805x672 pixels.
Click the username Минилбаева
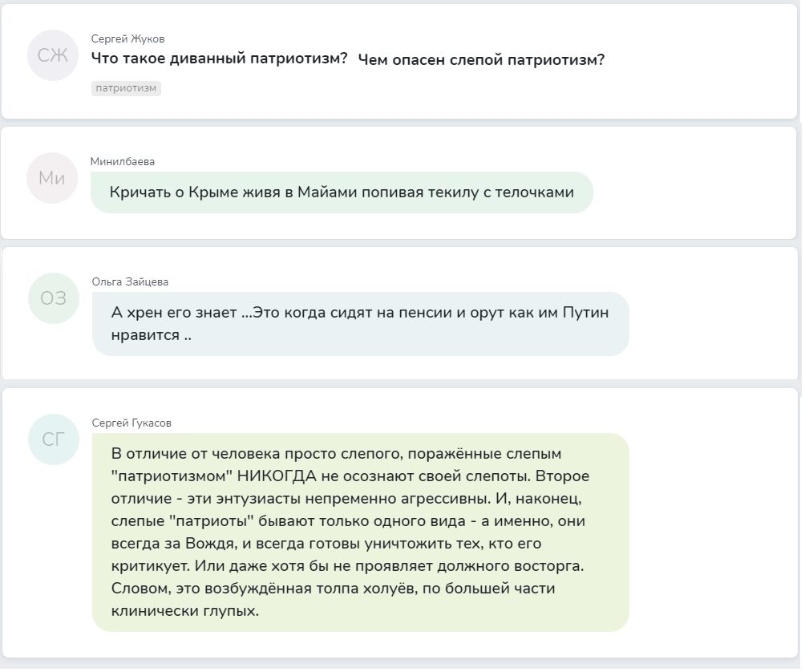click(123, 161)
